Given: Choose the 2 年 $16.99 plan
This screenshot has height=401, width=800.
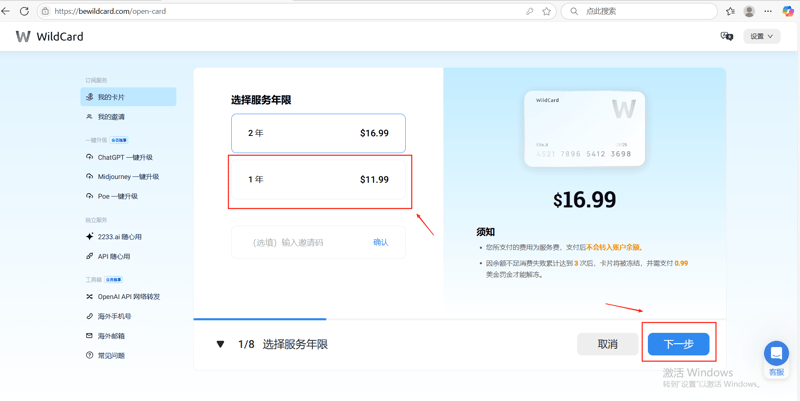Looking at the screenshot, I should click(318, 133).
